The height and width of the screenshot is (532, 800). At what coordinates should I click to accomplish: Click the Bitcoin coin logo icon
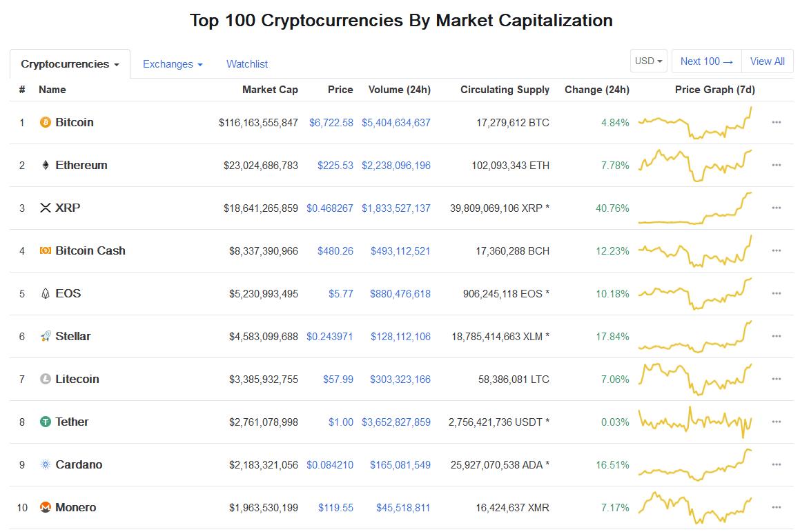tap(46, 123)
